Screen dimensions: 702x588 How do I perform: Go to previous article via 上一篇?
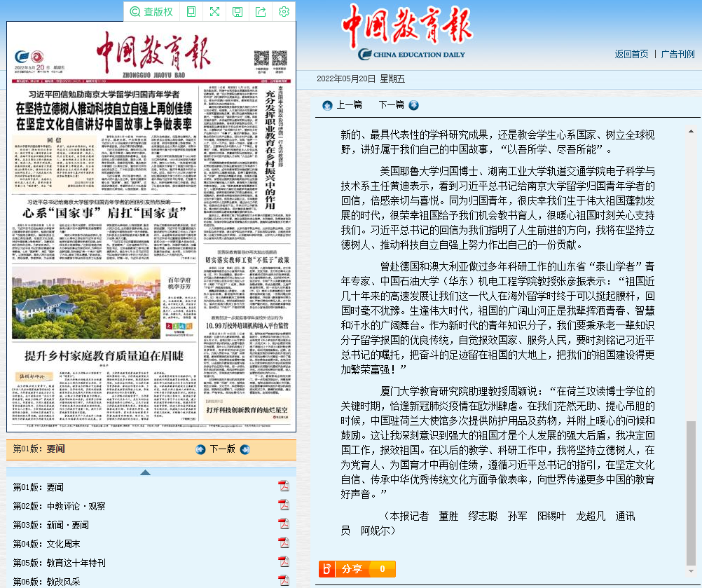pos(343,105)
